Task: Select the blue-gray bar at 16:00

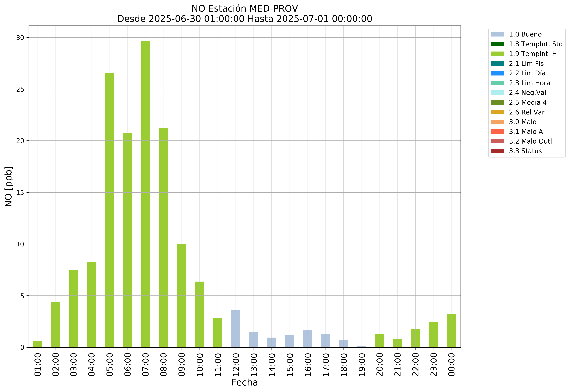Action: pyautogui.click(x=308, y=339)
